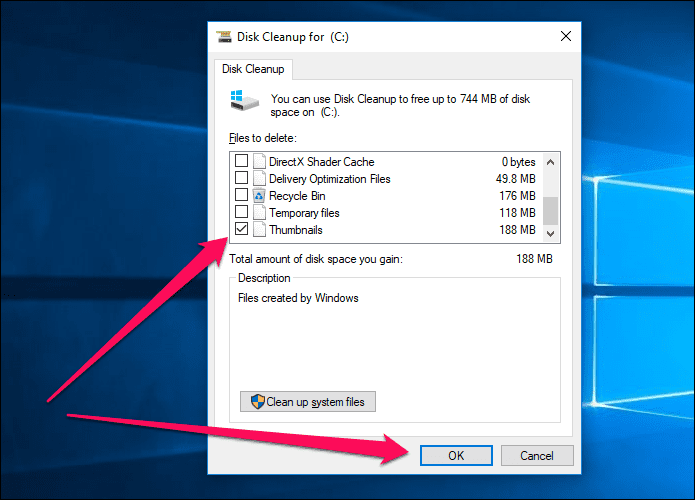This screenshot has width=695, height=500.
Task: Select the Recycle Bin row label
Action: [x=297, y=195]
